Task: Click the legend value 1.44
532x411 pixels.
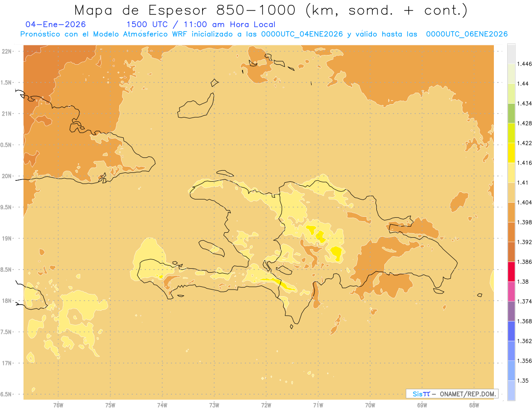Action: (x=523, y=84)
